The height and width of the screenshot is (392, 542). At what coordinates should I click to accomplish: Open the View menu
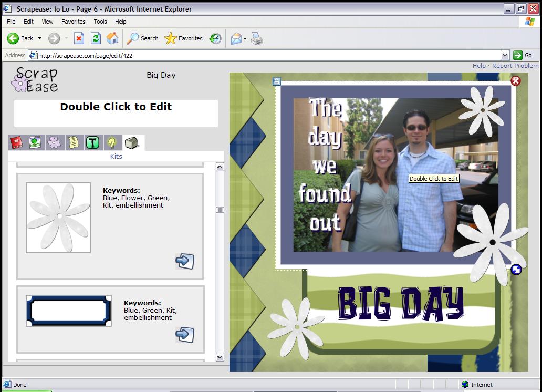pyautogui.click(x=47, y=22)
